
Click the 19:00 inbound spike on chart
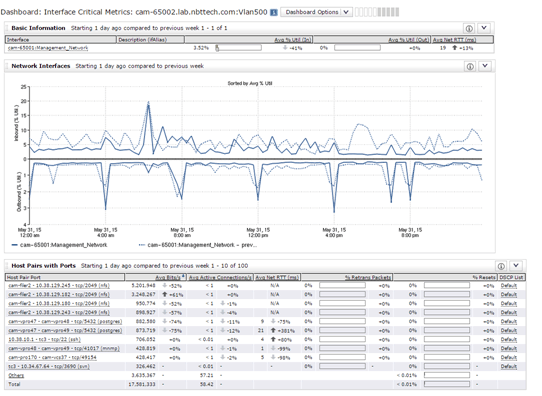(391, 145)
